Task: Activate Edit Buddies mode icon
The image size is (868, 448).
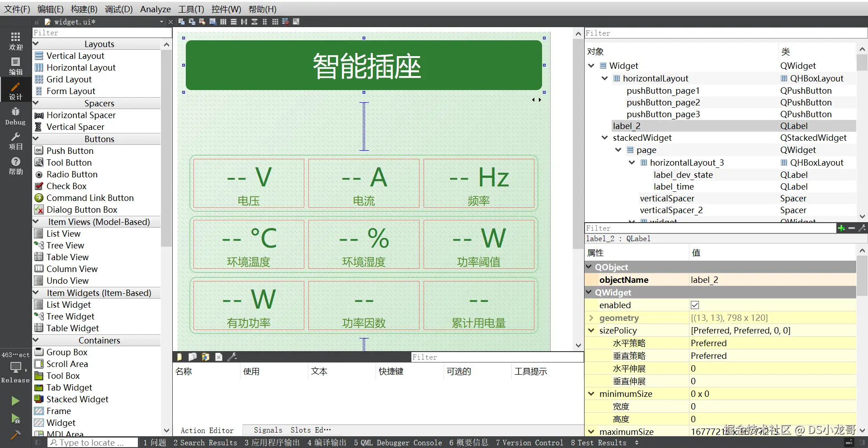Action: click(x=202, y=22)
